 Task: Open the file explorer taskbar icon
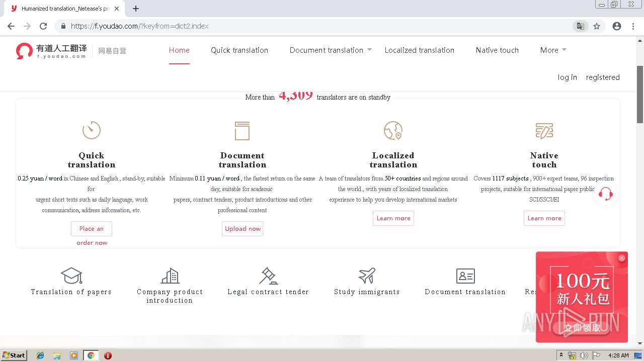click(x=57, y=355)
